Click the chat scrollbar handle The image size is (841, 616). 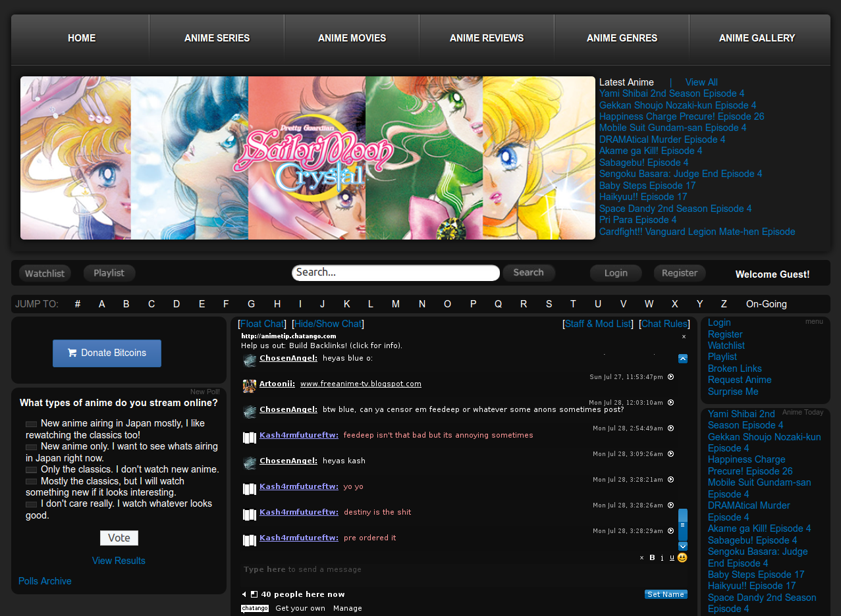(683, 525)
